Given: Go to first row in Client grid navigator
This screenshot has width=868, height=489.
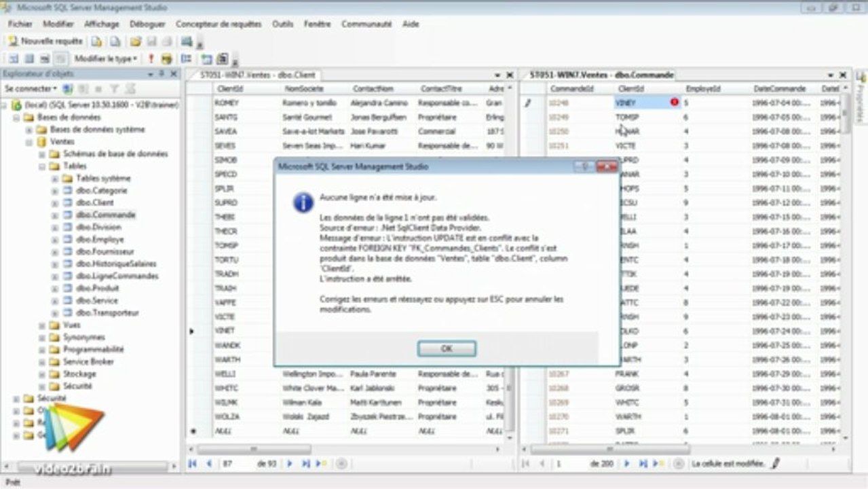Looking at the screenshot, I should coord(193,463).
